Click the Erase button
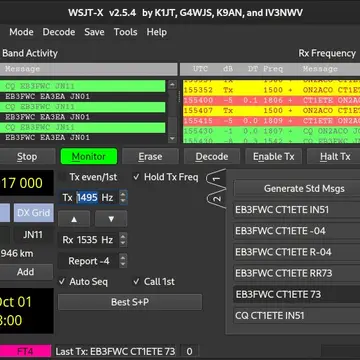360x360 pixels. pyautogui.click(x=150, y=157)
